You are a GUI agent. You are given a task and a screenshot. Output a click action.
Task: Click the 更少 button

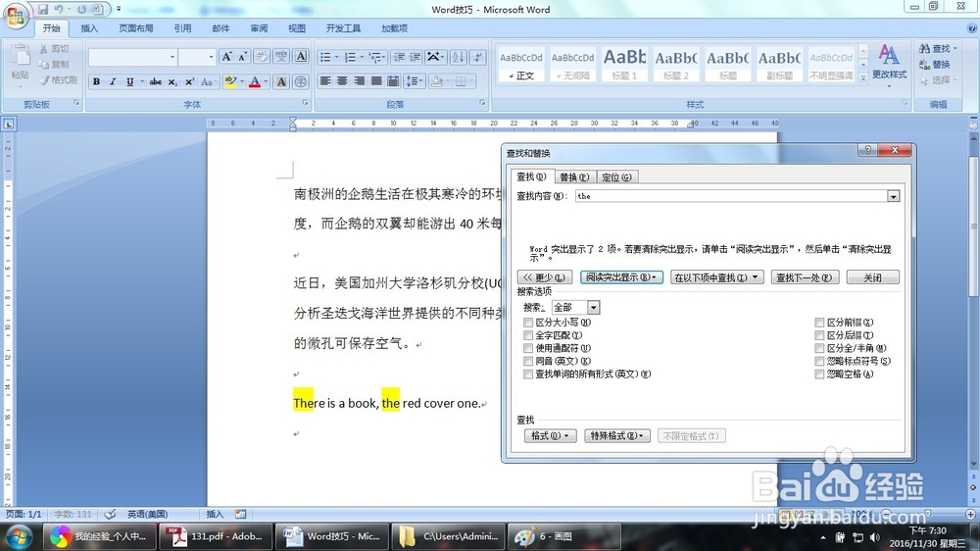tap(545, 277)
